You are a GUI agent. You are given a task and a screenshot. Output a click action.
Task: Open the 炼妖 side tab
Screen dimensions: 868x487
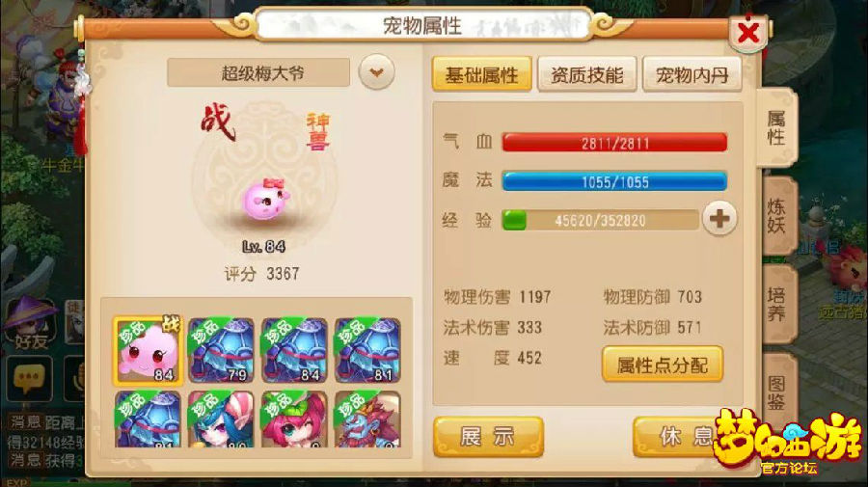[x=776, y=216]
